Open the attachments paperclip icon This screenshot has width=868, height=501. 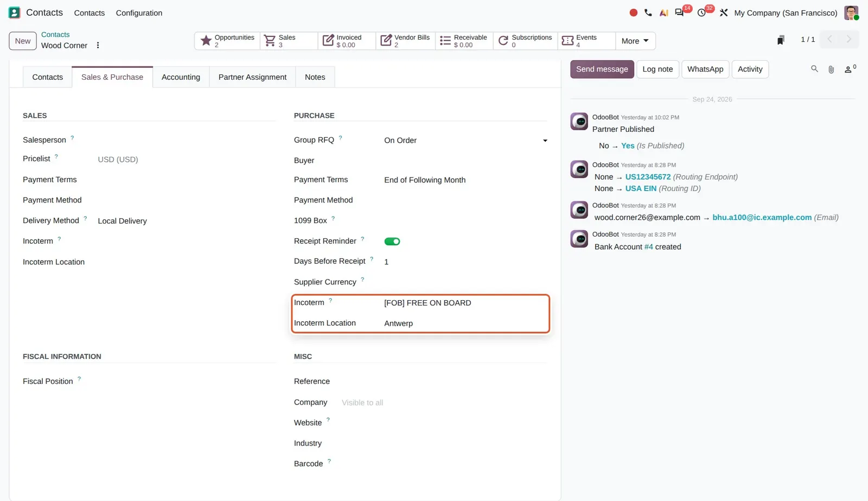(831, 69)
